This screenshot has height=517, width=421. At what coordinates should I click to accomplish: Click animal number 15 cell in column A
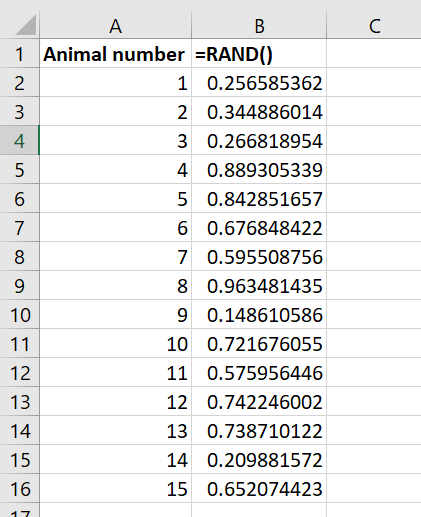coord(115,488)
